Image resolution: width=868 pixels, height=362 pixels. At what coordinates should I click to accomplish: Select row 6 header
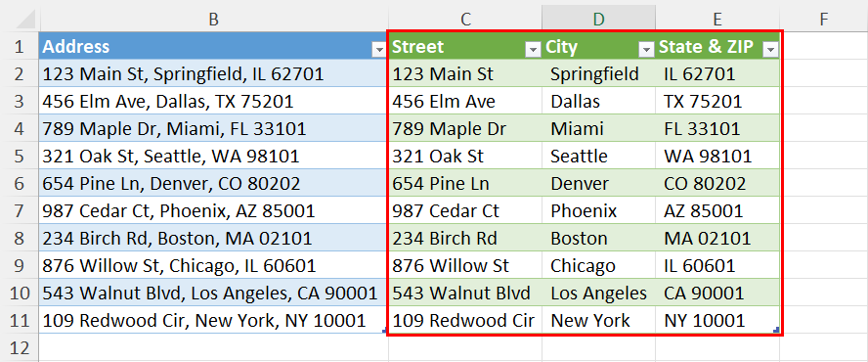[20, 183]
